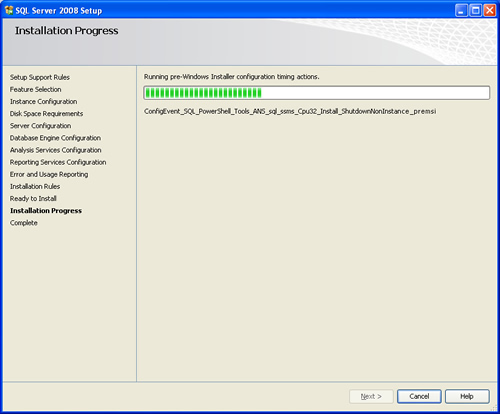Select the Reporting Services Configuration step
500x414 pixels.
click(x=58, y=162)
